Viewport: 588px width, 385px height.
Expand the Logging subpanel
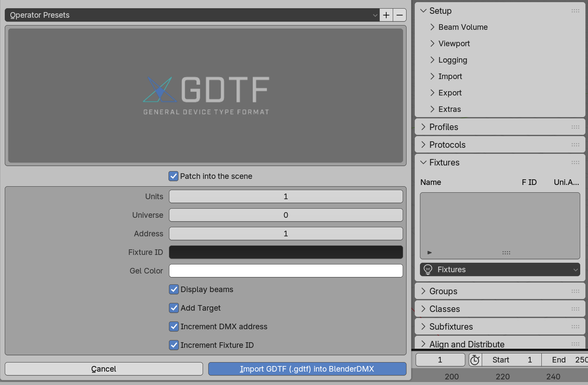(432, 60)
